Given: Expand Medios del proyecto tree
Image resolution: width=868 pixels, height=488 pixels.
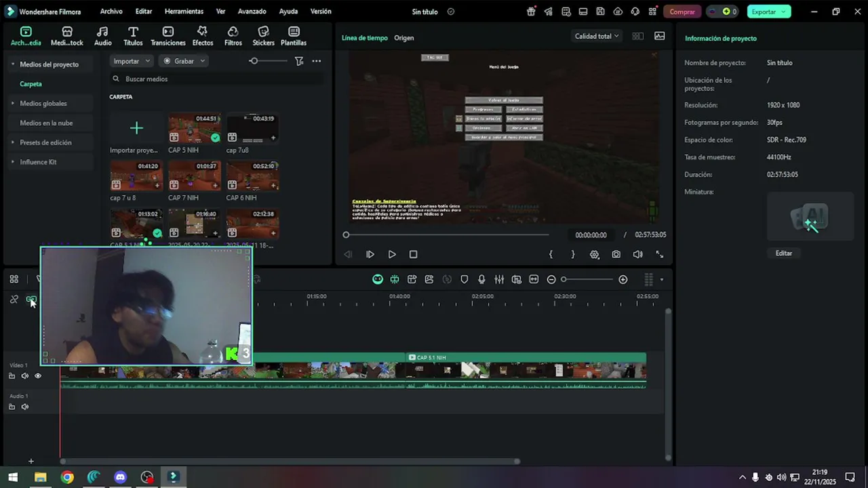Looking at the screenshot, I should coord(12,64).
